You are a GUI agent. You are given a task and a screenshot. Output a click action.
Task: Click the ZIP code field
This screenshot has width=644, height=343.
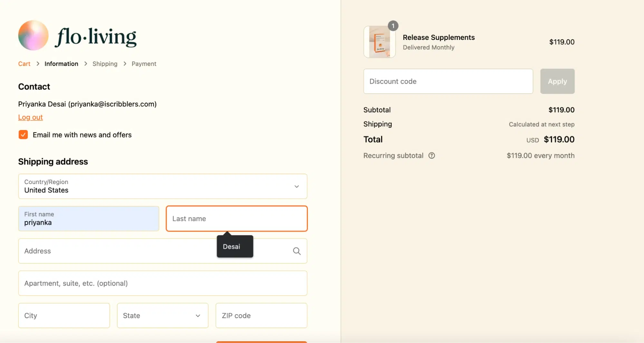coord(261,316)
